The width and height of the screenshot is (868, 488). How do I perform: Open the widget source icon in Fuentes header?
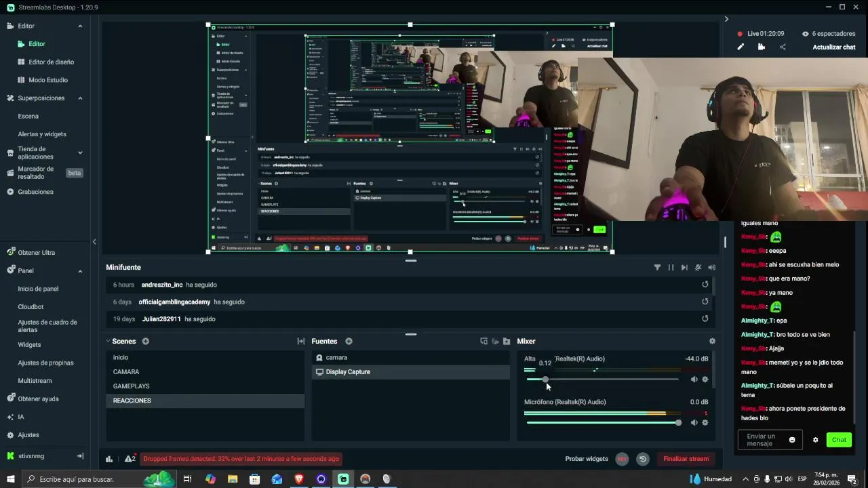[x=495, y=342]
